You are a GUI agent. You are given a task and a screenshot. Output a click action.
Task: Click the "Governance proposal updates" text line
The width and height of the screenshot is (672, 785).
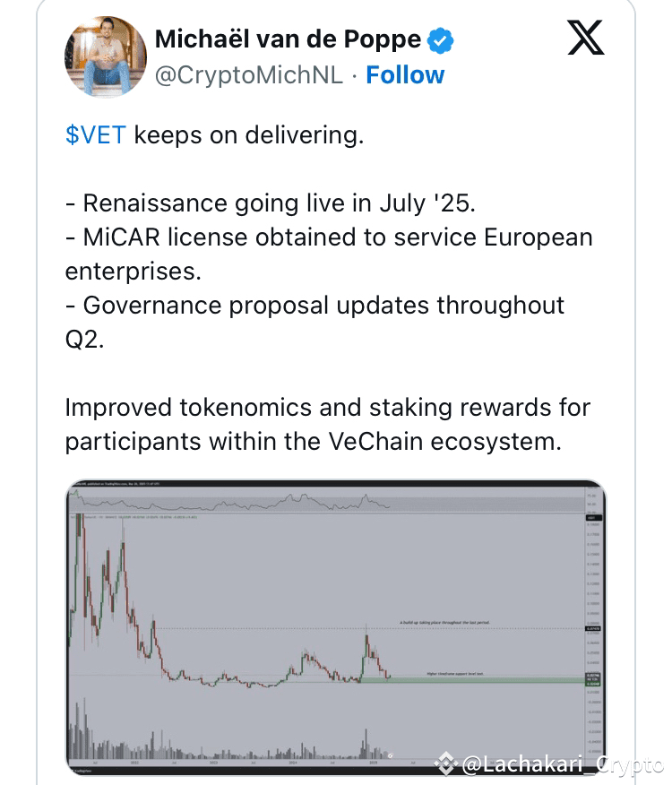click(314, 306)
